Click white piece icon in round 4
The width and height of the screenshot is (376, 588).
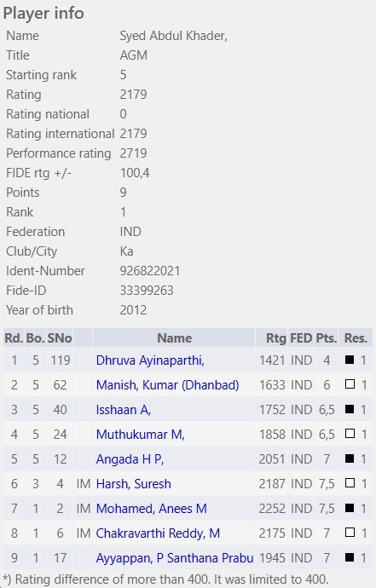(350, 434)
